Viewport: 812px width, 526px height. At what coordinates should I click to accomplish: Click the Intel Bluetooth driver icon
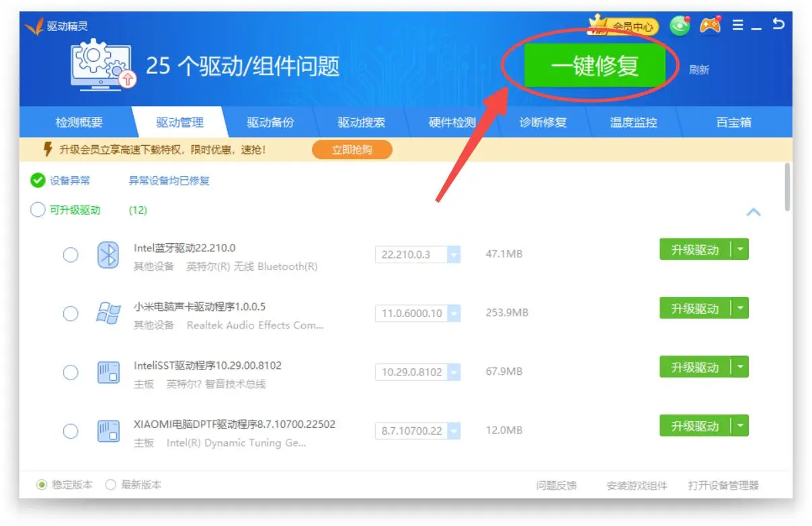(108, 255)
